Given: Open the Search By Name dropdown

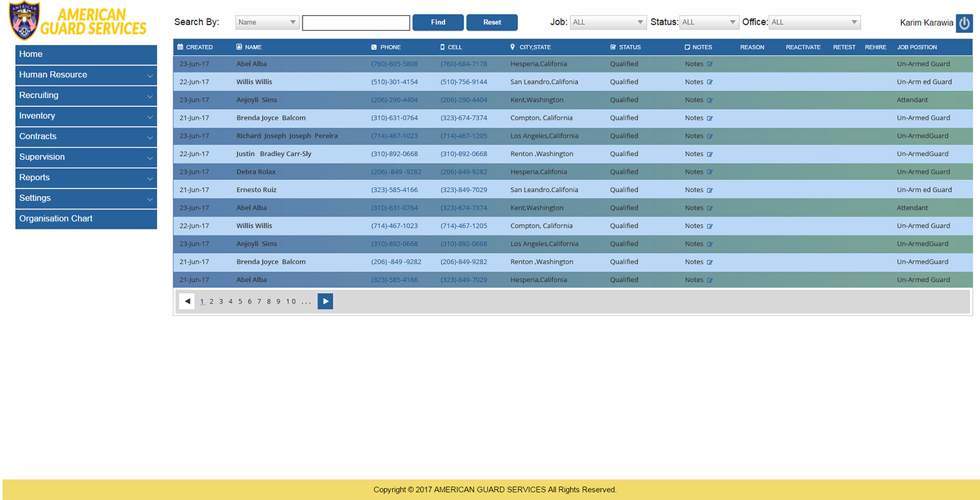Looking at the screenshot, I should point(267,22).
